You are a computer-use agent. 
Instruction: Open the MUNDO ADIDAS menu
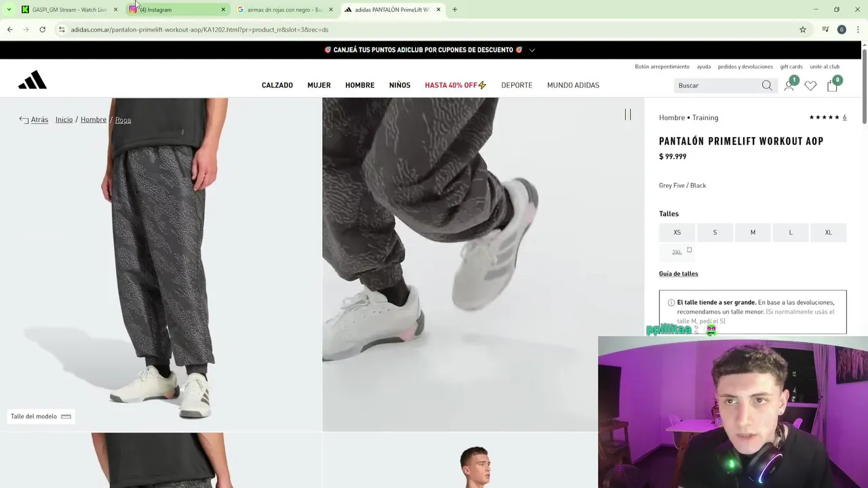(573, 85)
